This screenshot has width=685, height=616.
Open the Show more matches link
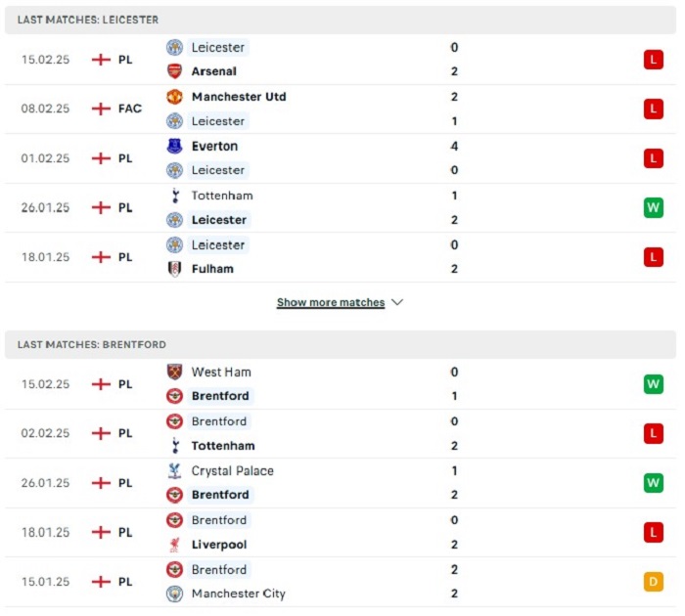pyautogui.click(x=331, y=302)
